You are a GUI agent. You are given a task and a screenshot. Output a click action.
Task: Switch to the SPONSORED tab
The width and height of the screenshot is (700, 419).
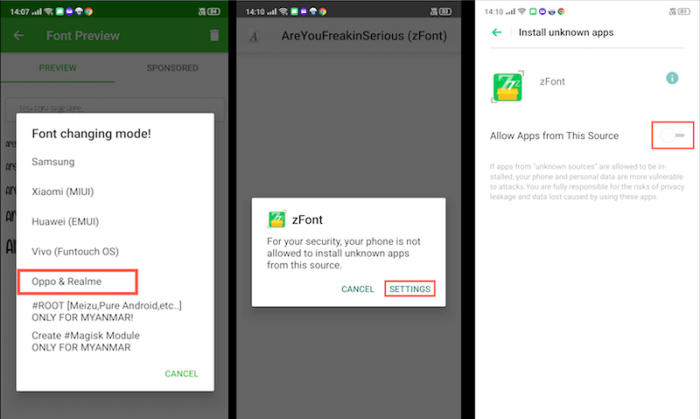pyautogui.click(x=172, y=68)
